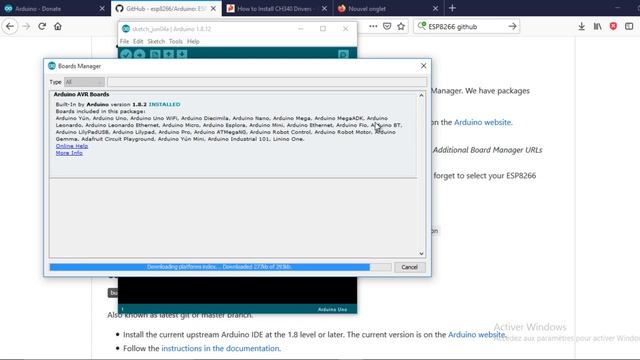This screenshot has height=360, width=640.
Task: Close the Boards Manager dialog
Action: [x=423, y=66]
